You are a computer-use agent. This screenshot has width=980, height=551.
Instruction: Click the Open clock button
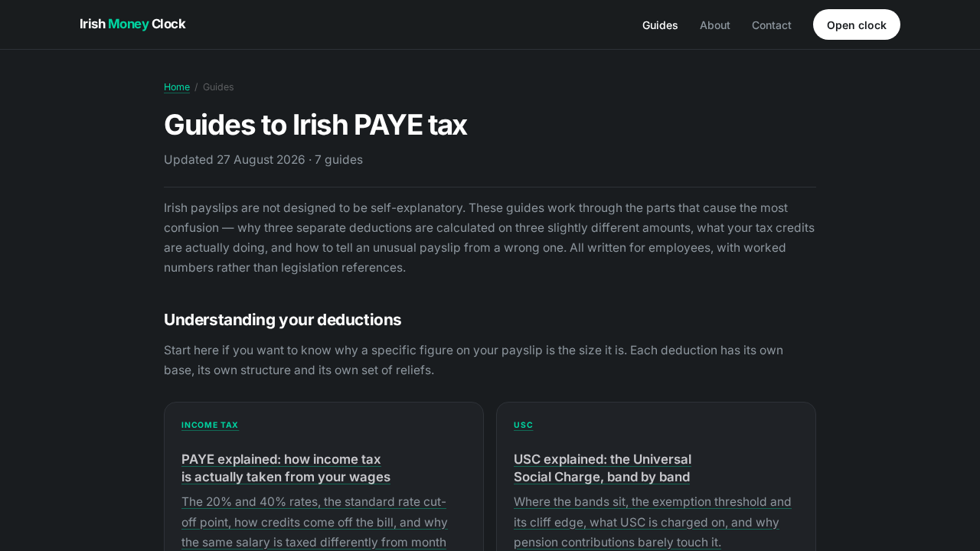pos(857,24)
